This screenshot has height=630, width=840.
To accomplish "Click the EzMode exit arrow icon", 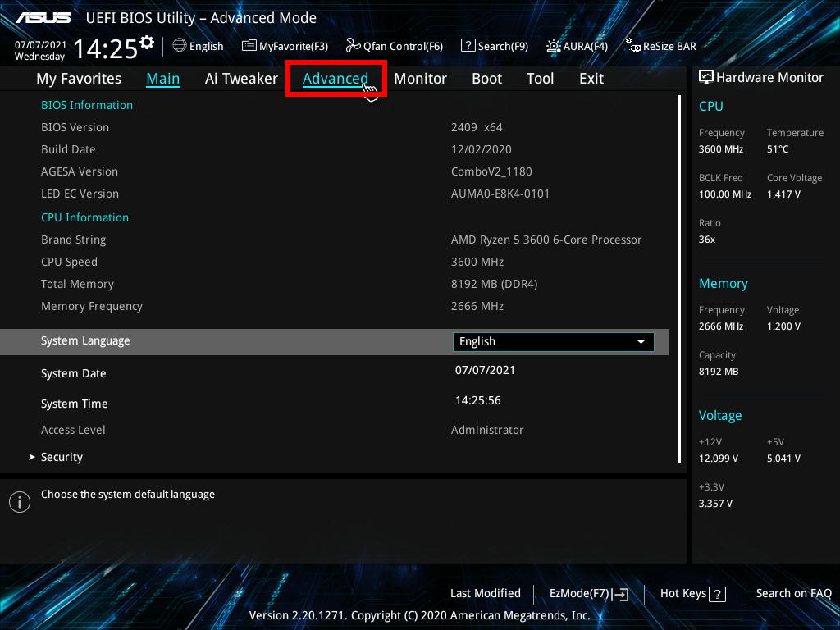I will (x=620, y=594).
